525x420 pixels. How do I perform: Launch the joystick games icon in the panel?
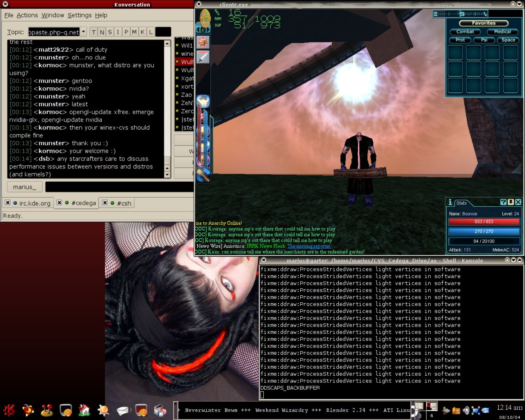[47, 410]
